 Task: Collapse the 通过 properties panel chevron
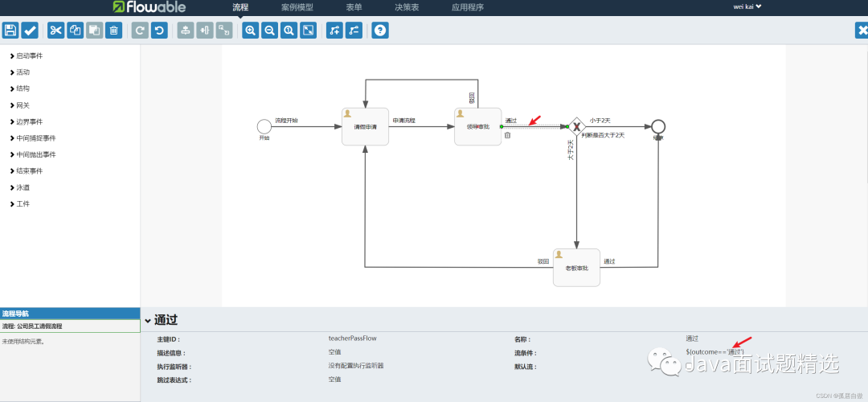point(148,321)
